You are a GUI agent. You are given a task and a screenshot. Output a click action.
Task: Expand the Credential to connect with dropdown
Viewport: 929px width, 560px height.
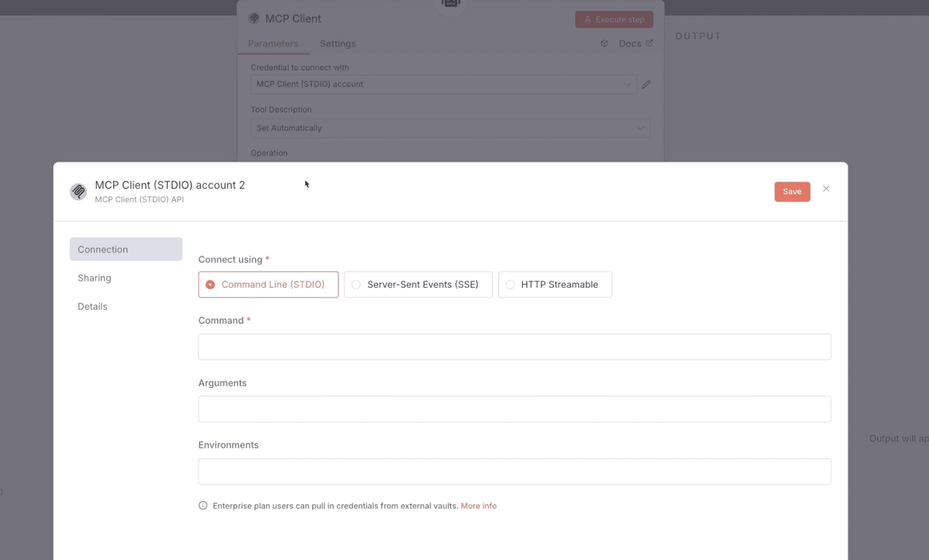pyautogui.click(x=443, y=84)
